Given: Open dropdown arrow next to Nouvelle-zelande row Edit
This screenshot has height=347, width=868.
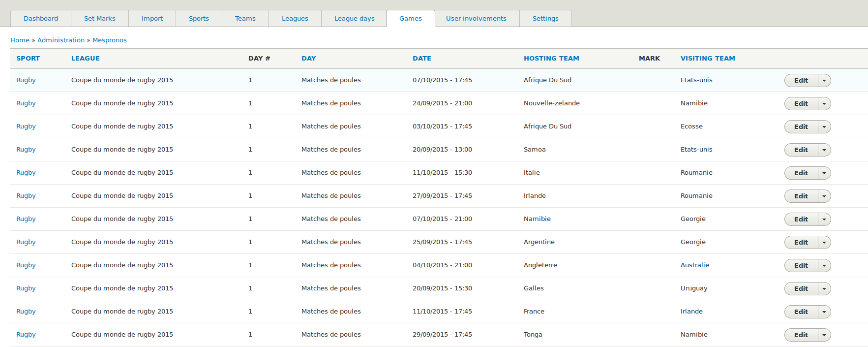Looking at the screenshot, I should point(824,104).
